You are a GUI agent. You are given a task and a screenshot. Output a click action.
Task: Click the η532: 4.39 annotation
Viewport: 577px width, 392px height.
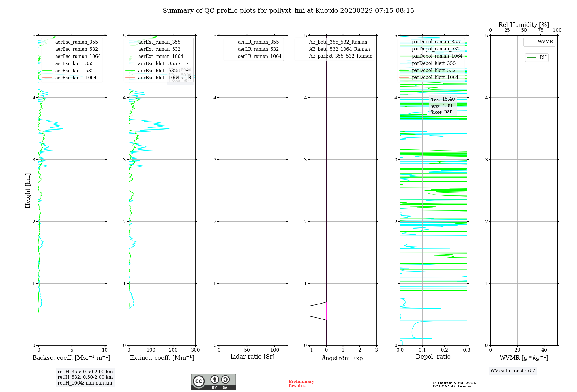(441, 106)
